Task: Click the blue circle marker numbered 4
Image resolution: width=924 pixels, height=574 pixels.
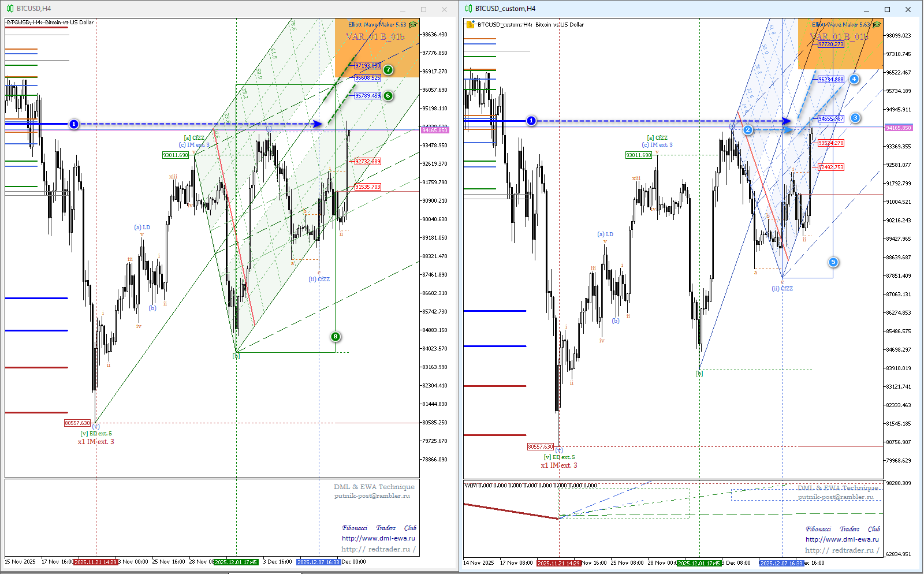Action: (854, 79)
